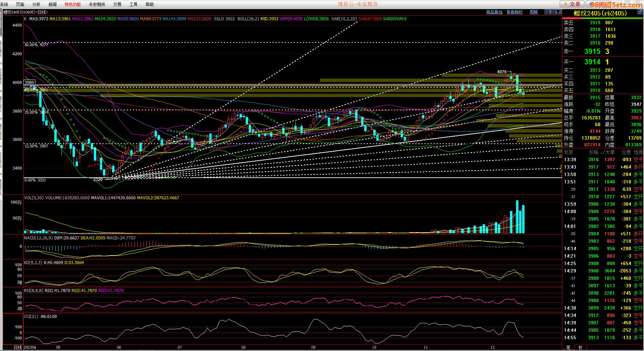Screen dimensions: 644x351
Task: Click the 查看期权 link
Action: (x=514, y=12)
